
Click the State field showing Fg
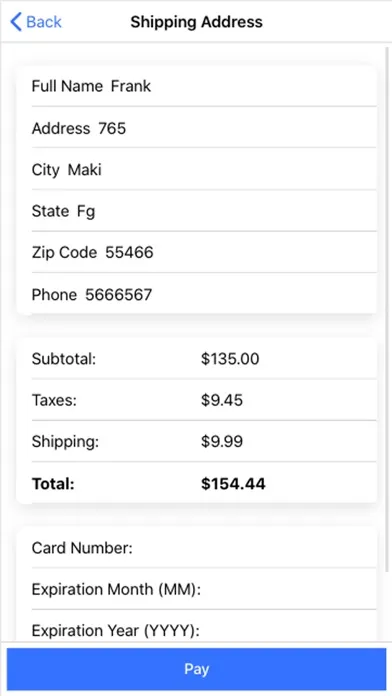pyautogui.click(x=204, y=211)
